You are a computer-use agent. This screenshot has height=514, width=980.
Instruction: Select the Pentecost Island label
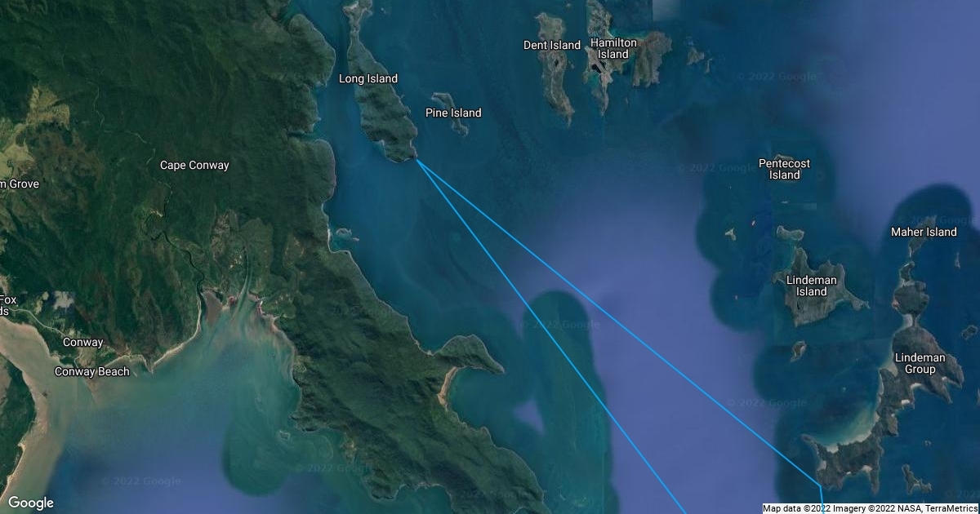pyautogui.click(x=784, y=169)
